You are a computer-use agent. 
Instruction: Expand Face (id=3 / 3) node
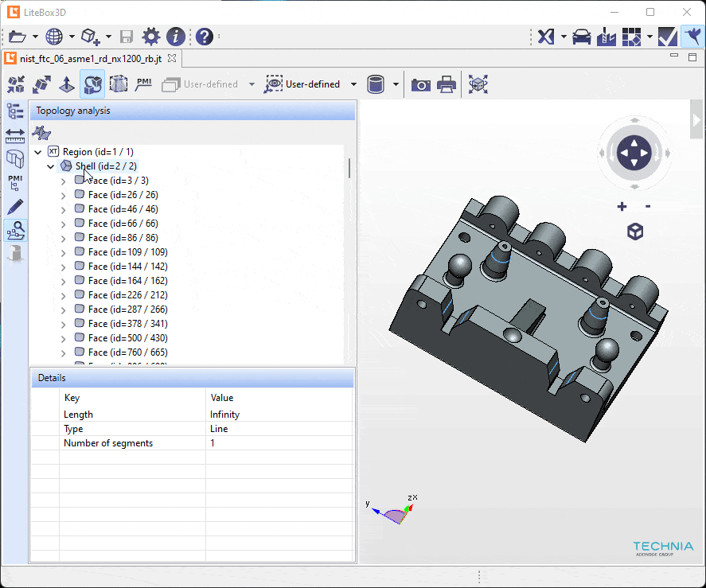(x=64, y=181)
